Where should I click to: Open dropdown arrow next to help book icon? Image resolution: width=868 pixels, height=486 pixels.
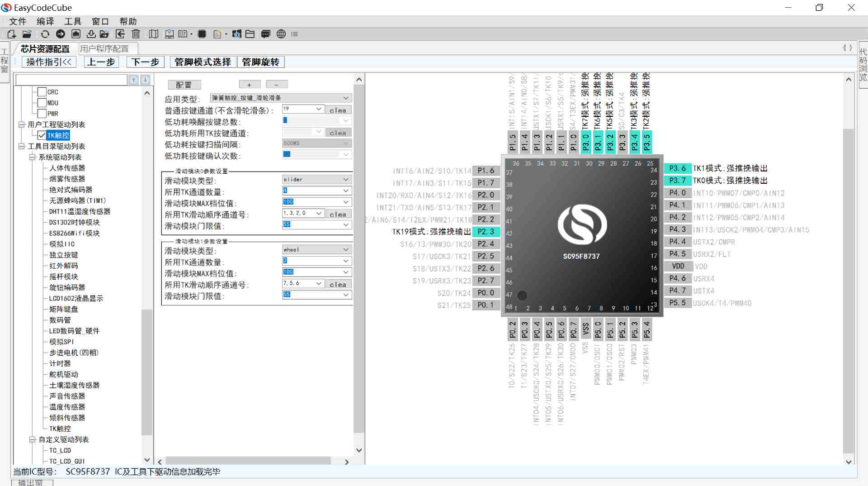pyautogui.click(x=191, y=34)
